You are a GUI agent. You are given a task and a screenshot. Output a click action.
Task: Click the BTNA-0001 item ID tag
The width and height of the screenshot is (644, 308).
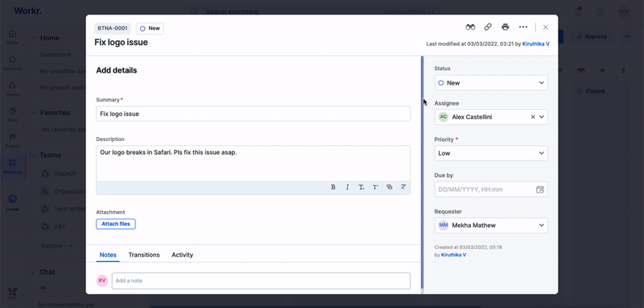click(113, 28)
